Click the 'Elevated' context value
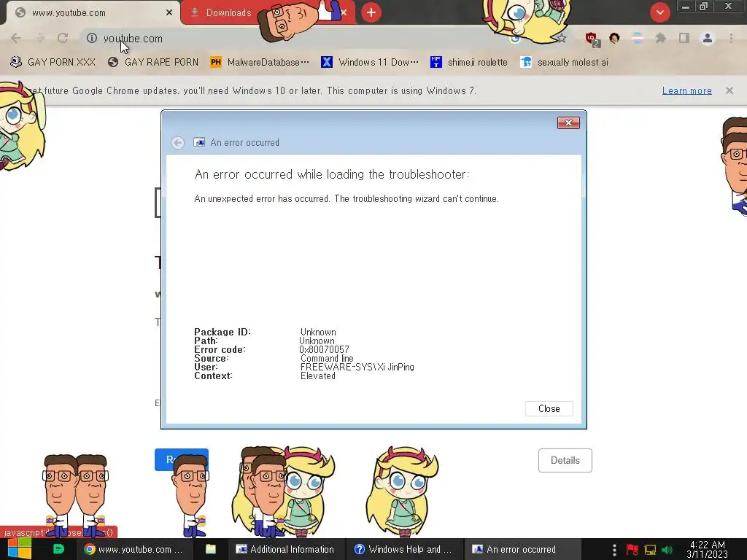This screenshot has width=747, height=560. [318, 376]
